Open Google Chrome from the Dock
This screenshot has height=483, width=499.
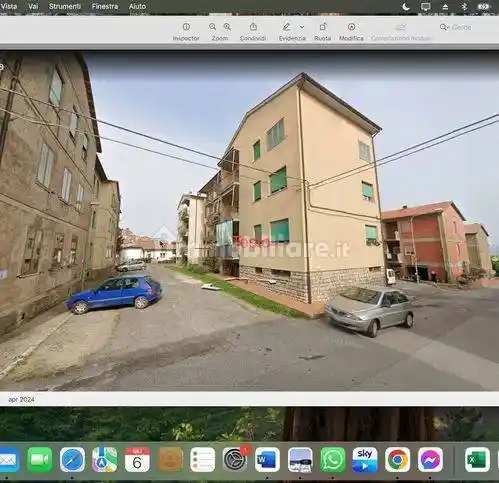(397, 460)
